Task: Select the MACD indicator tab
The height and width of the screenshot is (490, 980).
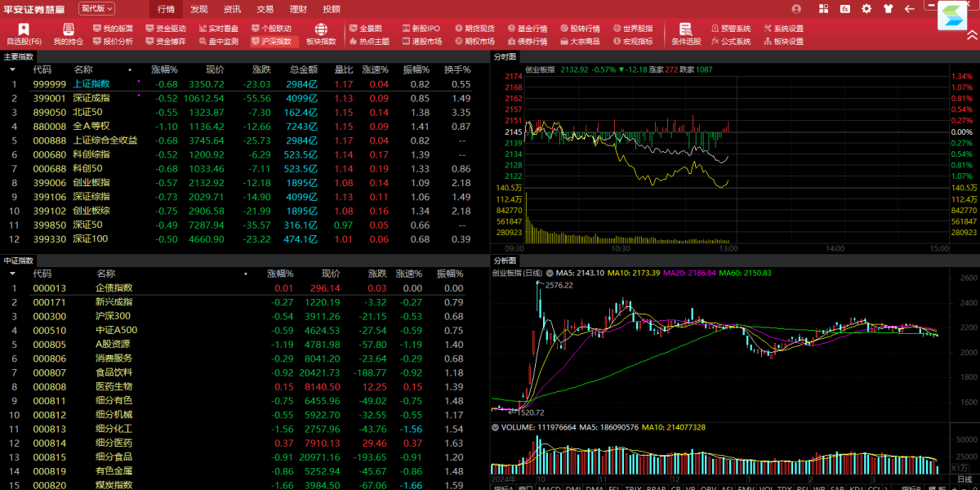Action: coord(549,488)
